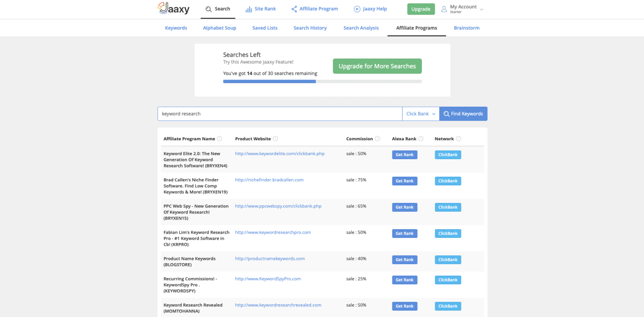
Task: Click the searches remaining progress bar
Action: coord(322,81)
